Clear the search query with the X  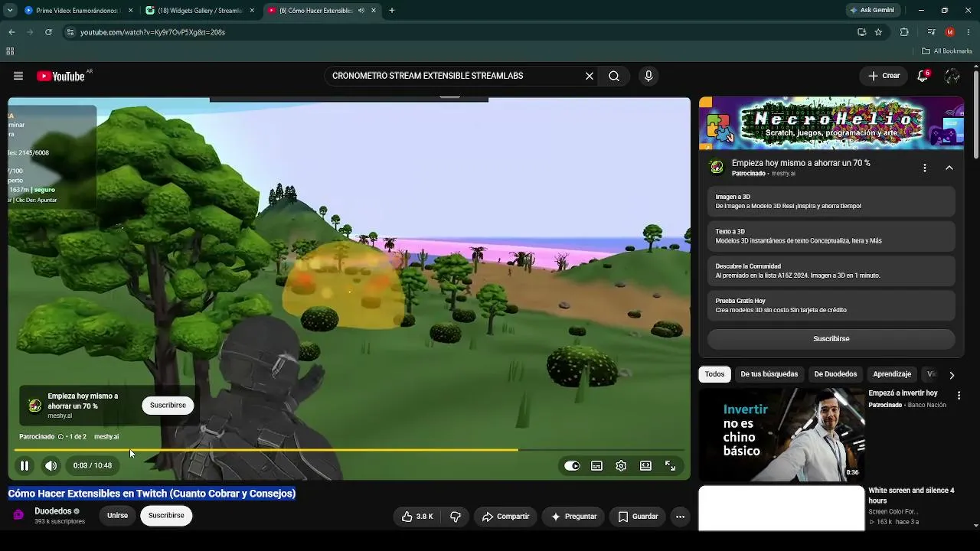tap(590, 76)
